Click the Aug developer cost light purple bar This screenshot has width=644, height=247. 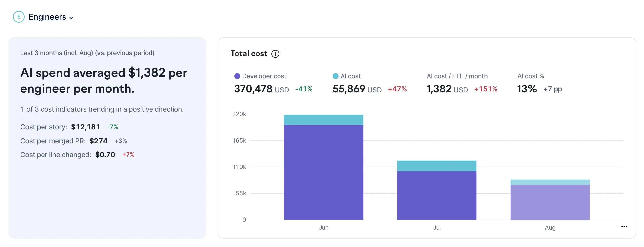550,202
